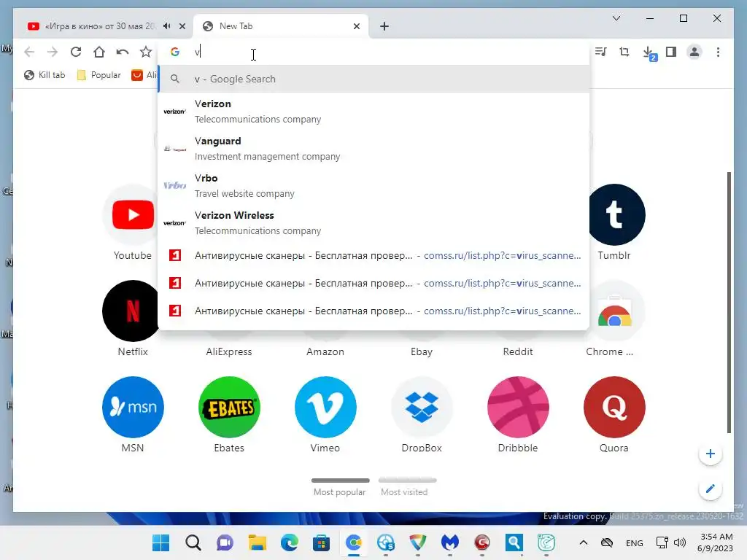Click the AliExpress shortcut label
The width and height of the screenshot is (747, 560).
[x=228, y=352]
